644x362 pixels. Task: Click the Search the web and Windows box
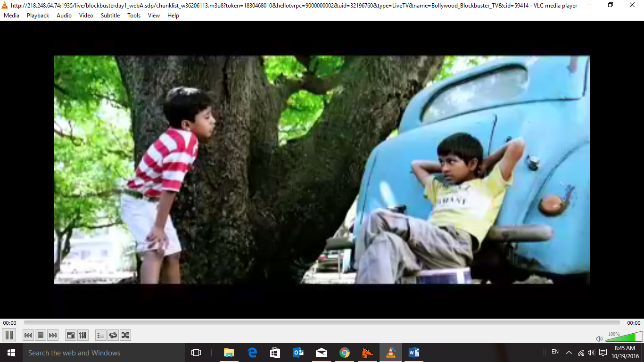pyautogui.click(x=104, y=353)
